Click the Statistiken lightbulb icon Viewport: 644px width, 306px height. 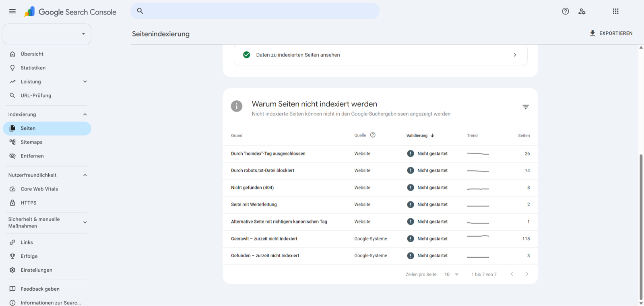(x=12, y=68)
